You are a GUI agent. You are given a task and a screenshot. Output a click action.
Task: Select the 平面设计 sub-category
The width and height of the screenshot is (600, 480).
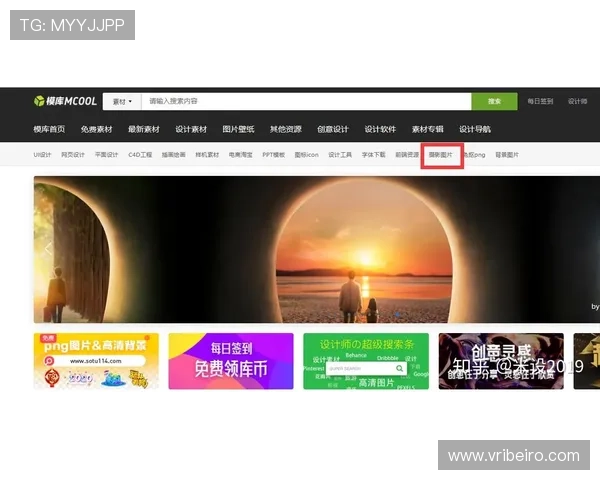coord(106,155)
